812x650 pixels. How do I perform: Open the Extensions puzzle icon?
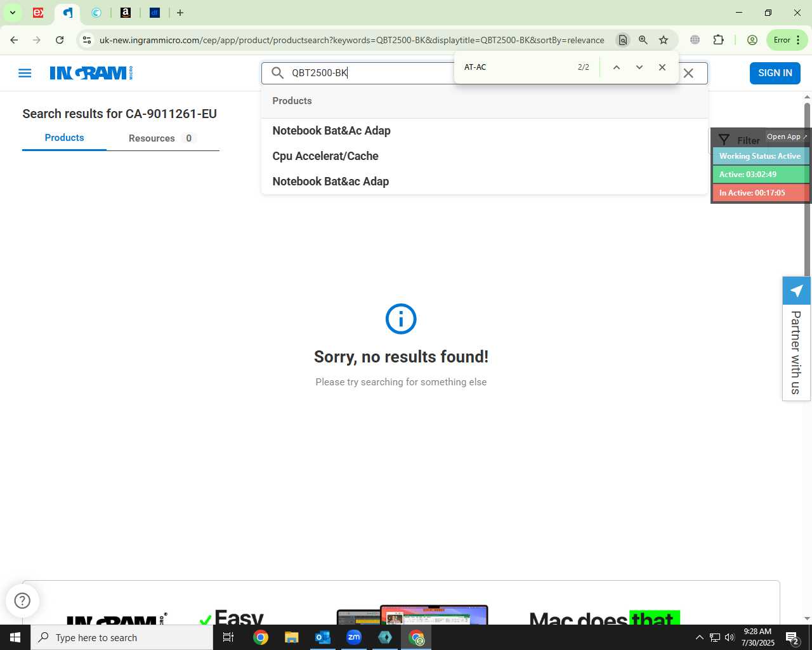[718, 40]
